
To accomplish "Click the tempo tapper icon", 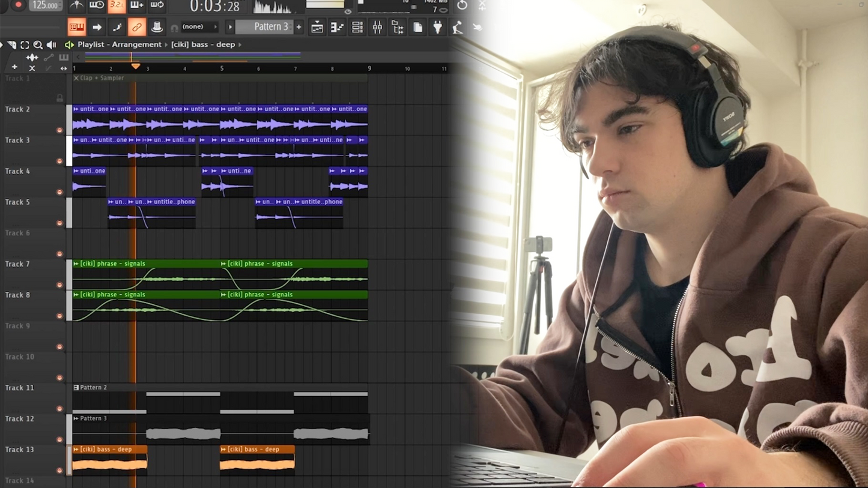I will 458,27.
